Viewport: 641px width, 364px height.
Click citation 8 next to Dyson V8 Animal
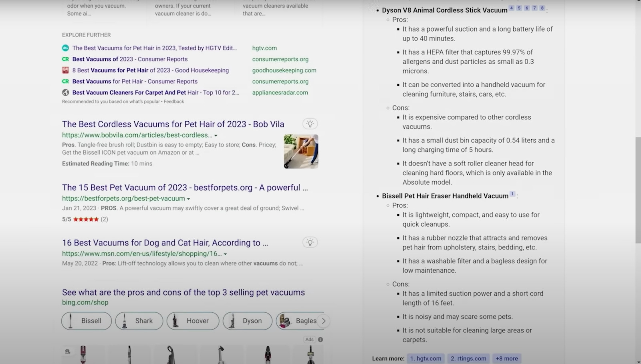[542, 8]
